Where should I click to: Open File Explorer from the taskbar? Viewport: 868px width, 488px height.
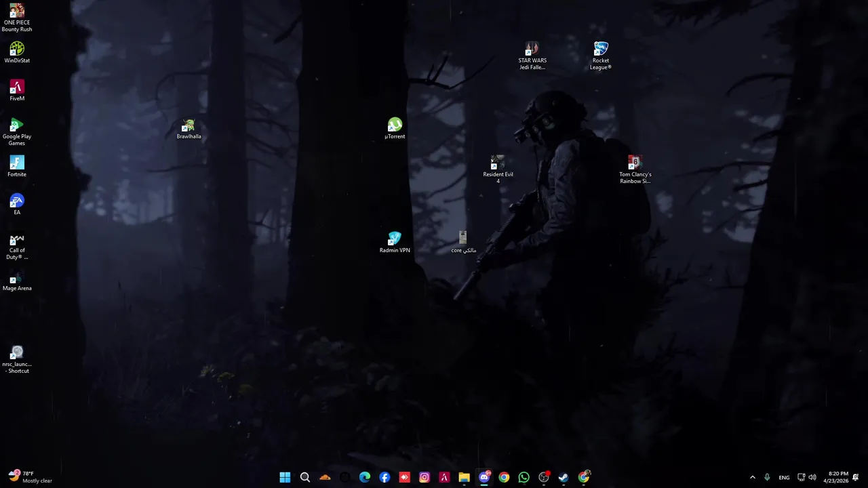[464, 477]
